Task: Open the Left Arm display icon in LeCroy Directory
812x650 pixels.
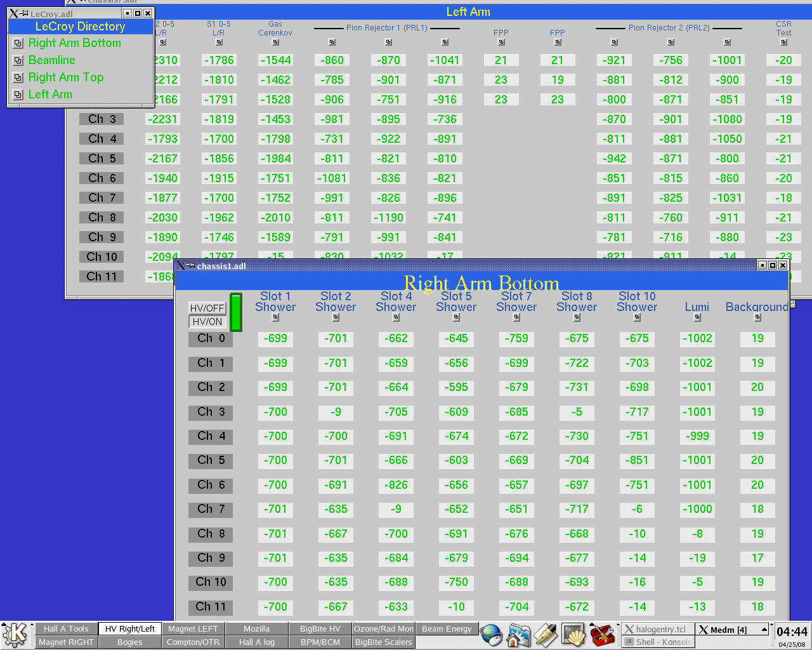Action: (x=18, y=95)
